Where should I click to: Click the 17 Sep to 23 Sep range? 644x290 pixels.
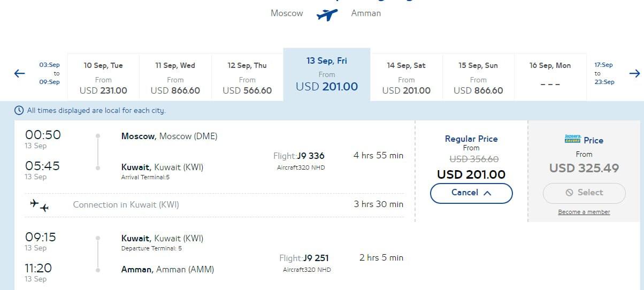604,73
